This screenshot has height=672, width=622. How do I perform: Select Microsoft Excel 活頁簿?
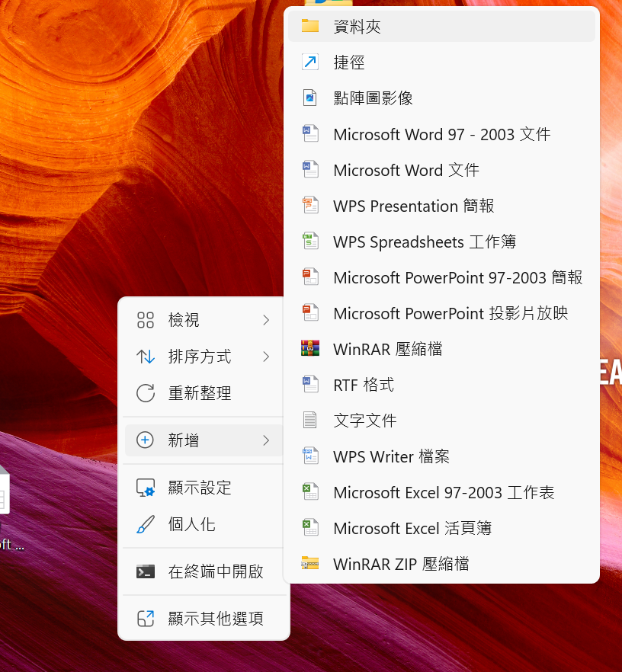pos(441,527)
